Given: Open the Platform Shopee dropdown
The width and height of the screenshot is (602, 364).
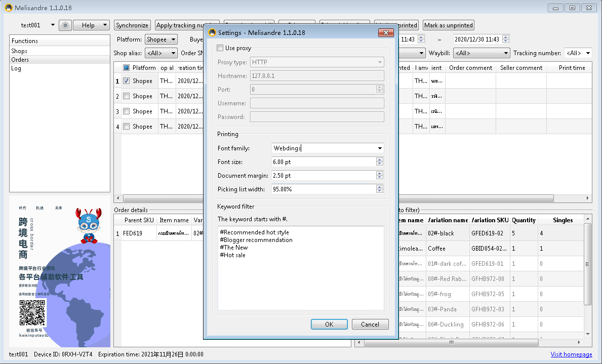Looking at the screenshot, I should [x=161, y=39].
